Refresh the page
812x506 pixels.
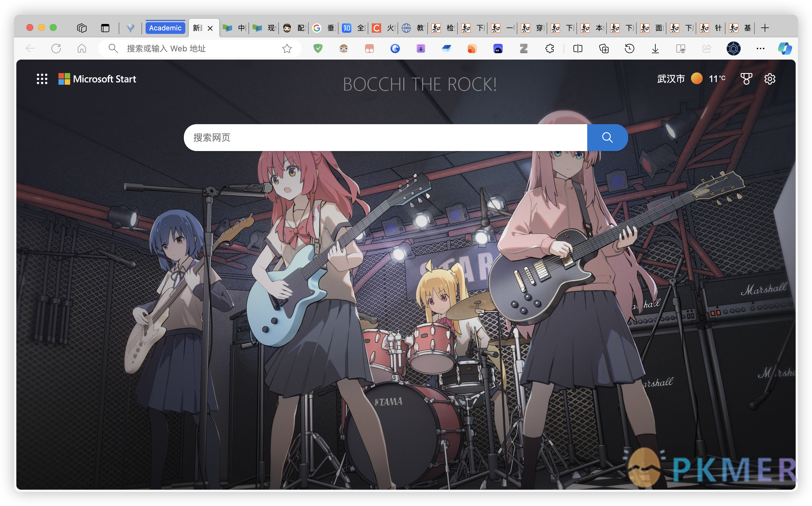click(56, 48)
